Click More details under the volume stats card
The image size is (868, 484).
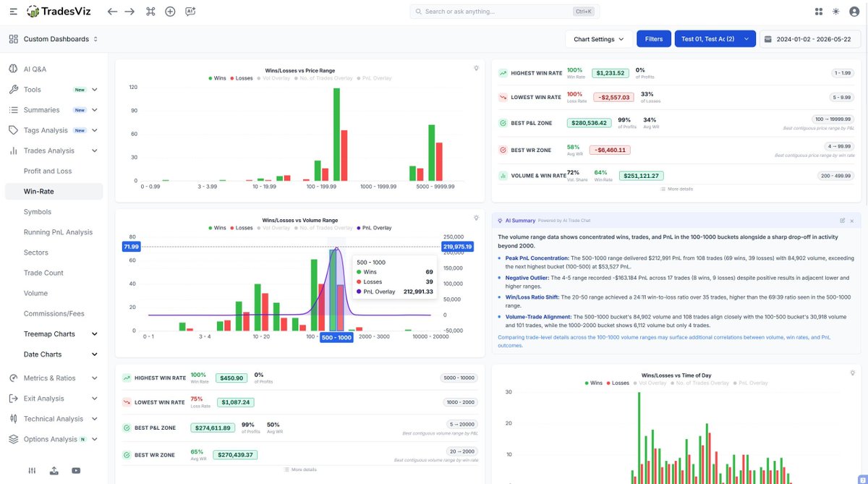coord(300,470)
